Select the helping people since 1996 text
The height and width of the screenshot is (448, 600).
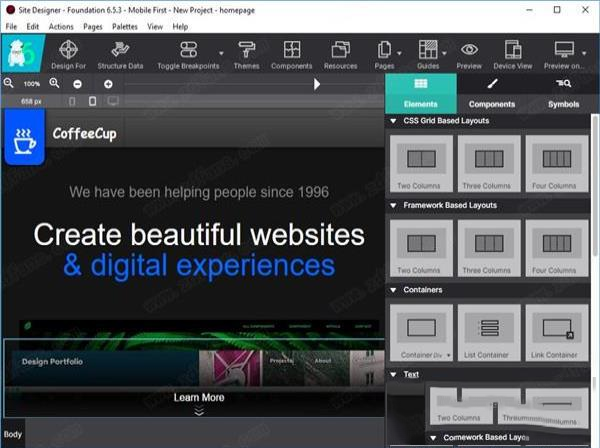[199, 192]
